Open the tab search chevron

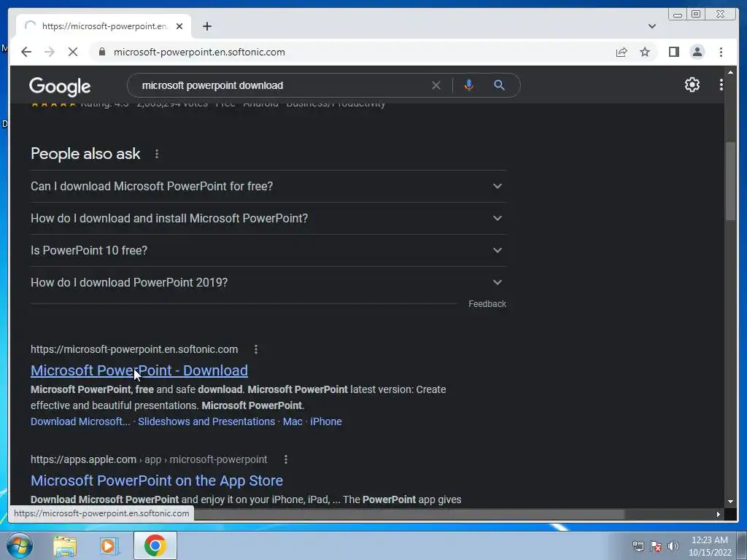[651, 26]
